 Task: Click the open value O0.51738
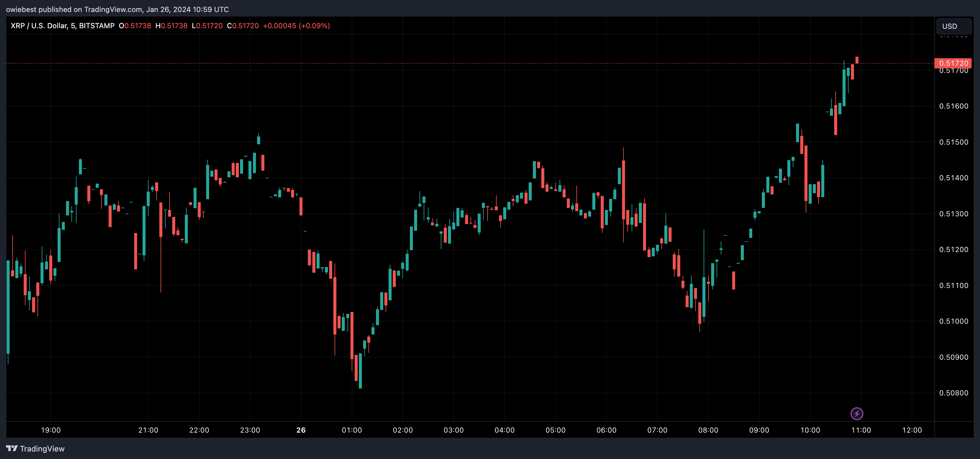(x=135, y=26)
